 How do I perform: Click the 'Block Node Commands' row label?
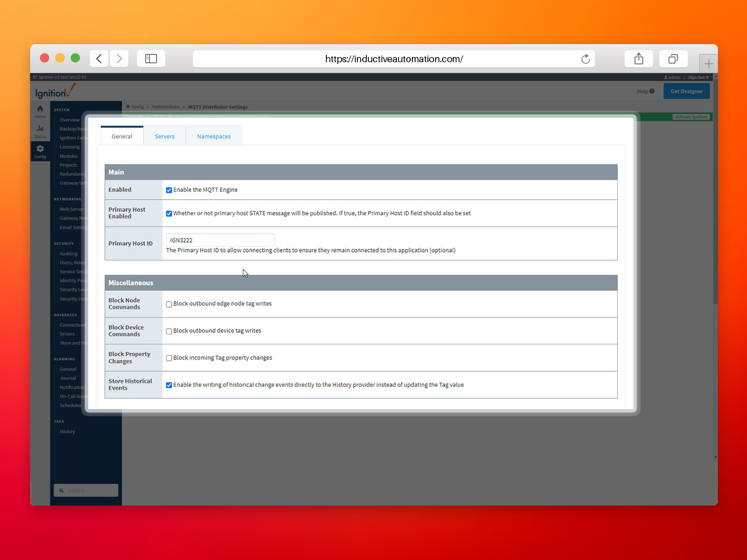point(125,304)
